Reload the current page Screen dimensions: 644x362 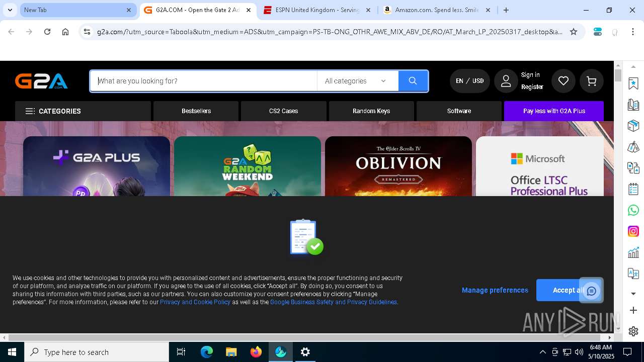pyautogui.click(x=47, y=32)
